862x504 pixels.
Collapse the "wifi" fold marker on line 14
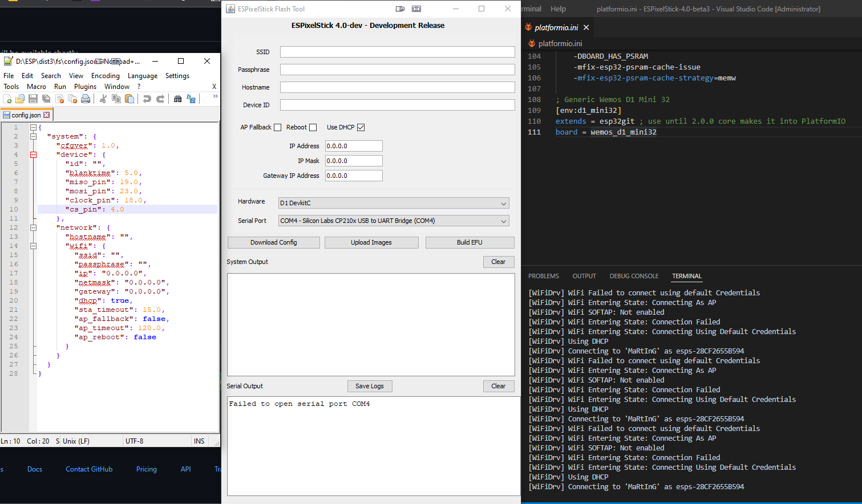point(33,246)
